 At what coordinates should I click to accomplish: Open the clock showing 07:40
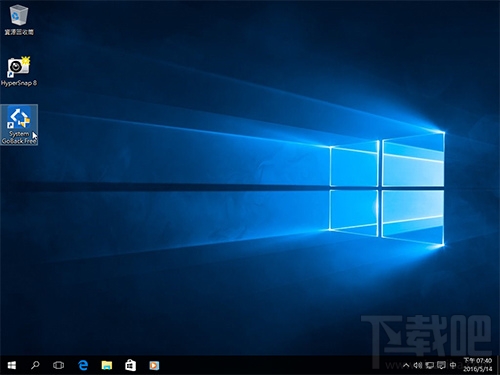click(478, 365)
